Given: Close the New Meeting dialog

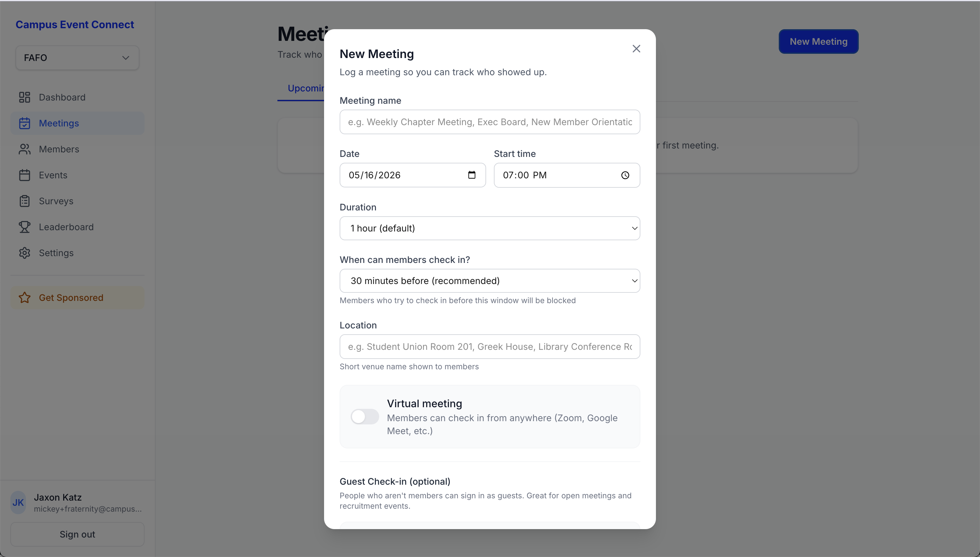Looking at the screenshot, I should [x=636, y=49].
